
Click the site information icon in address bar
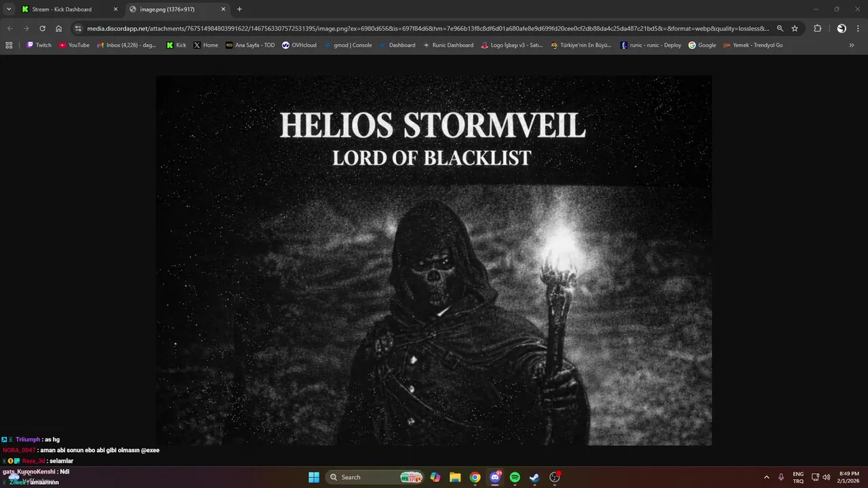point(78,28)
